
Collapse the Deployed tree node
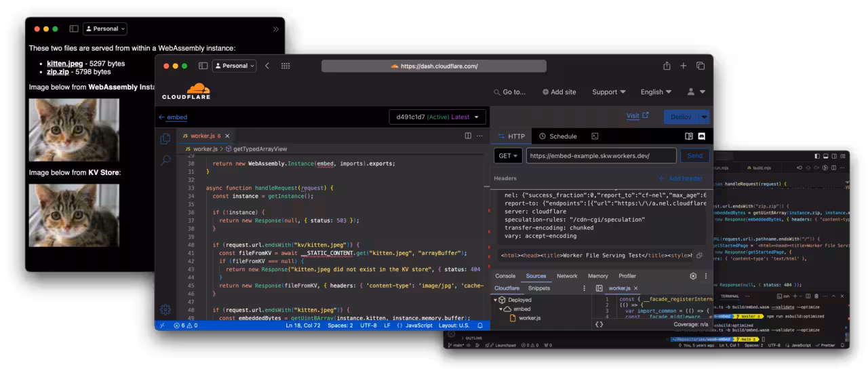click(x=495, y=300)
